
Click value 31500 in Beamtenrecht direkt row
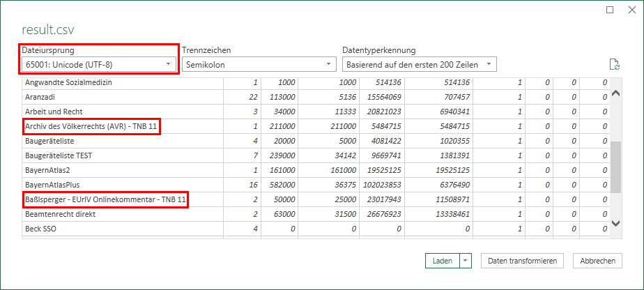click(345, 214)
